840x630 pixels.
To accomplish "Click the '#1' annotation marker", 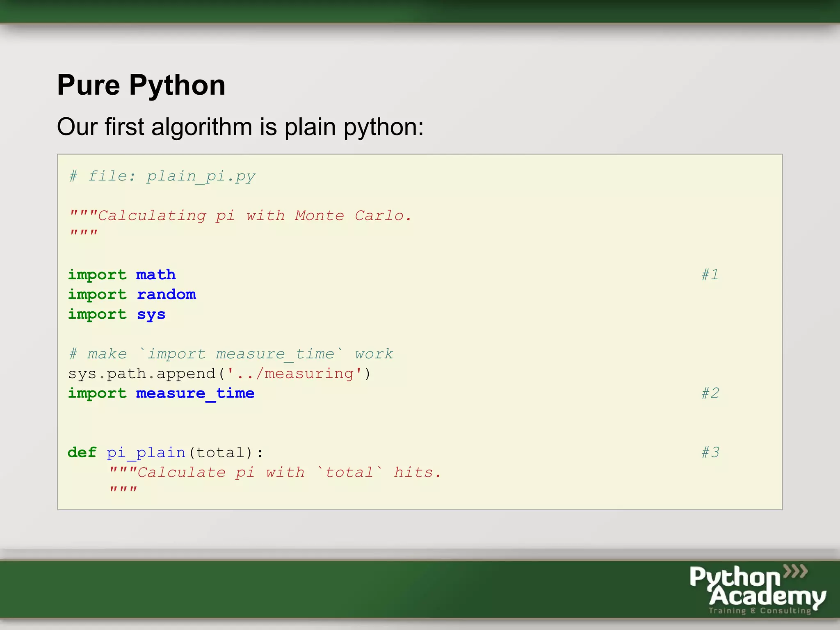I will pos(710,274).
